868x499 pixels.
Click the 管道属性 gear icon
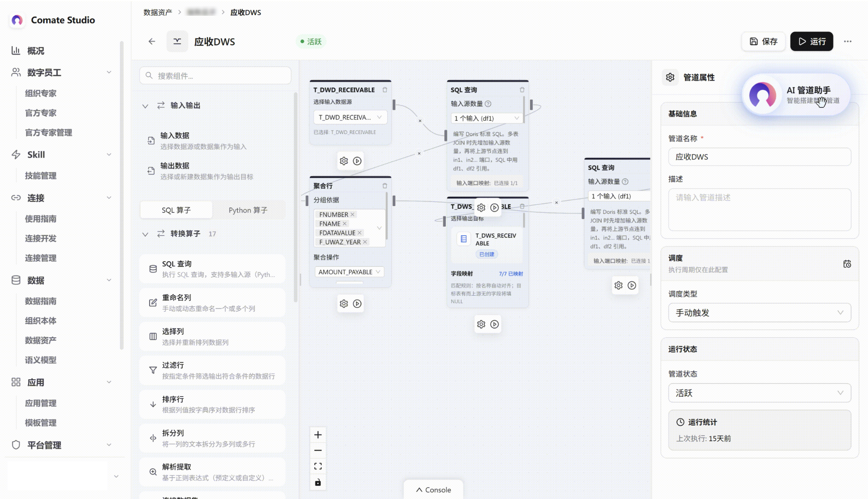(670, 77)
